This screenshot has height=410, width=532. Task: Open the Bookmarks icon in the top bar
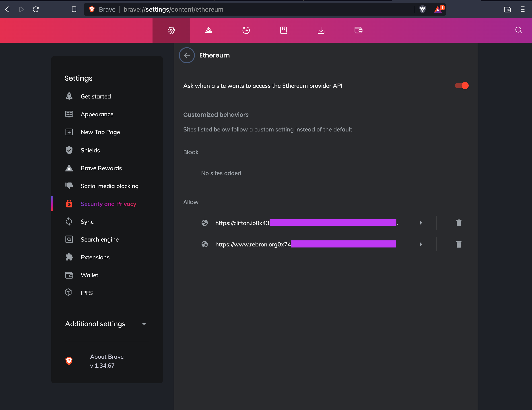(x=283, y=30)
